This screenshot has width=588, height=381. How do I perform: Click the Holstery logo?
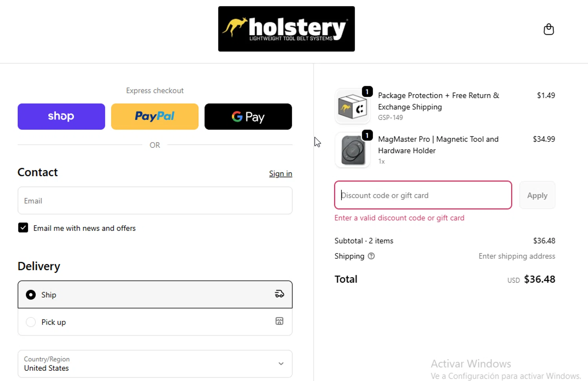[287, 29]
